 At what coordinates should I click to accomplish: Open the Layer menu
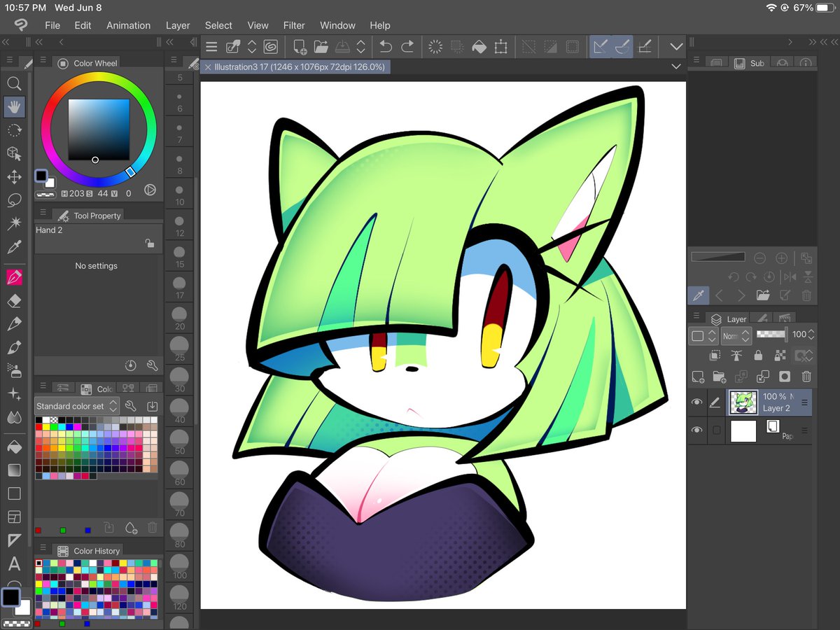[x=178, y=25]
